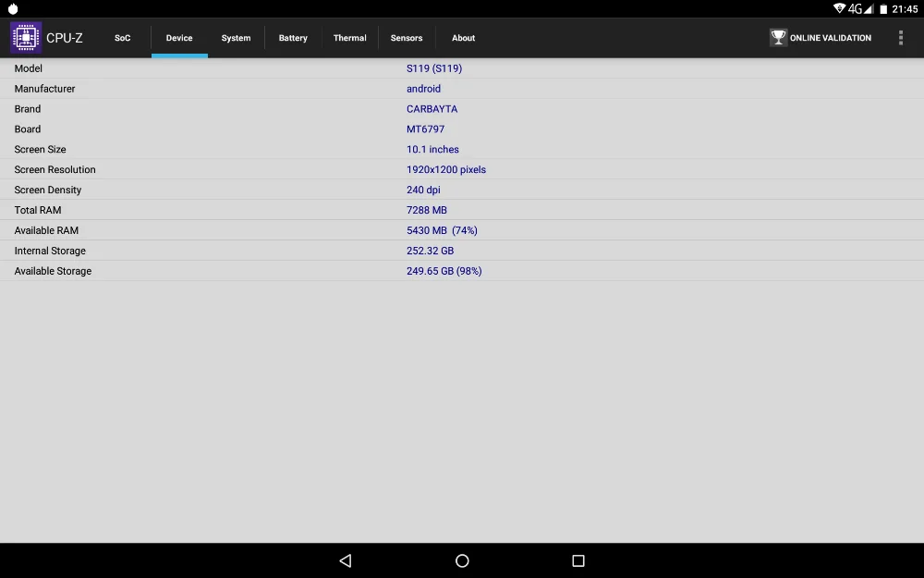Switch to the Sensors tab
Screen dimensions: 924x578
pos(407,38)
